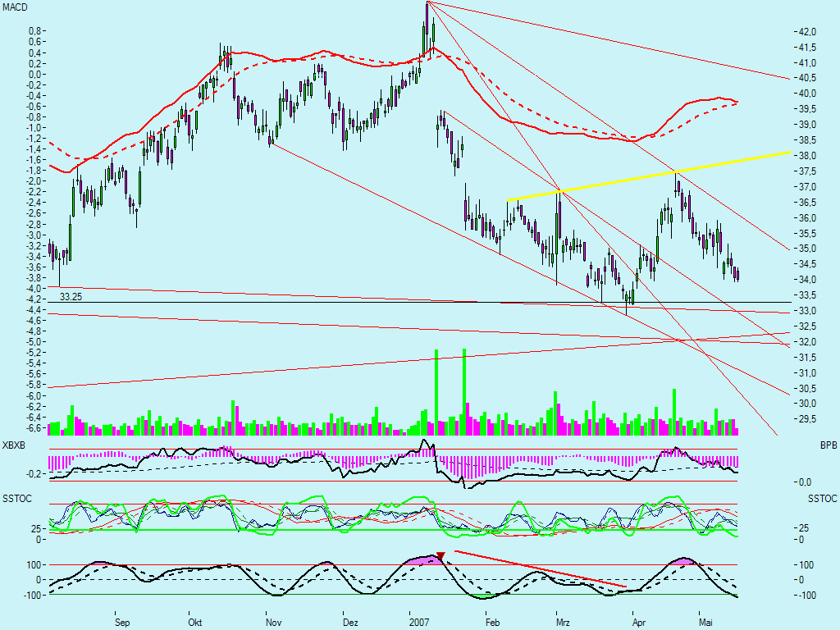
Task: Click the -5,0 value on the MACD scale
Action: click(x=33, y=341)
